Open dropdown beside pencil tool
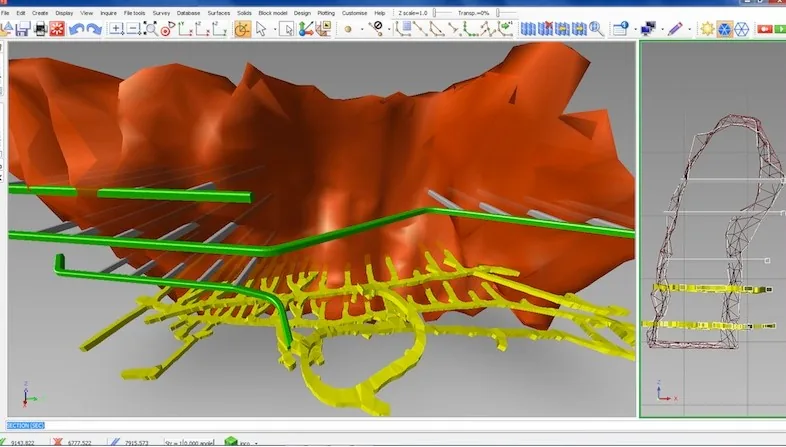 click(690, 30)
